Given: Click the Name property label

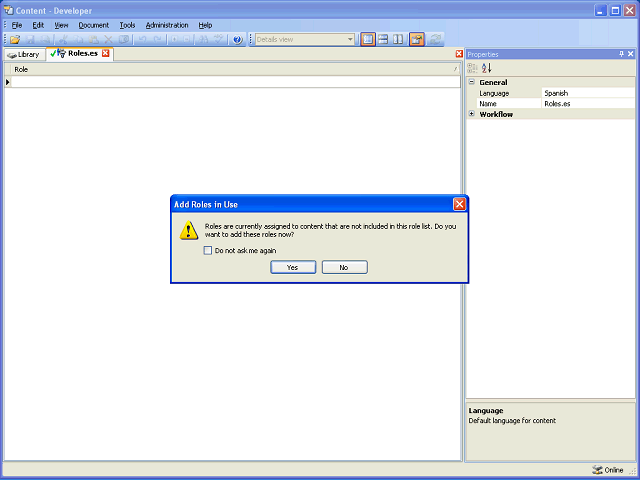Looking at the screenshot, I should click(x=488, y=104).
